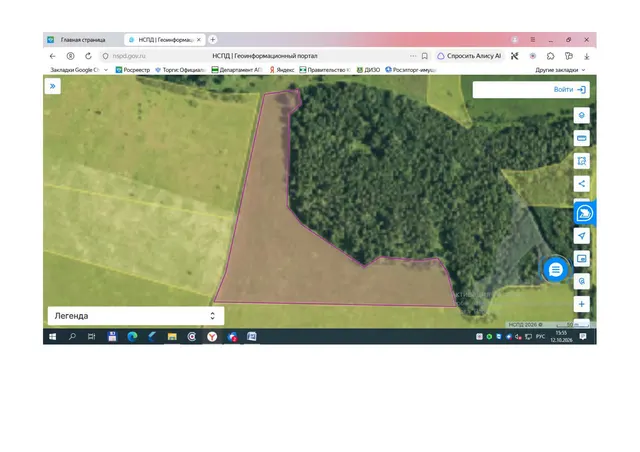Click the nspd.gov.ru address field

pos(129,56)
